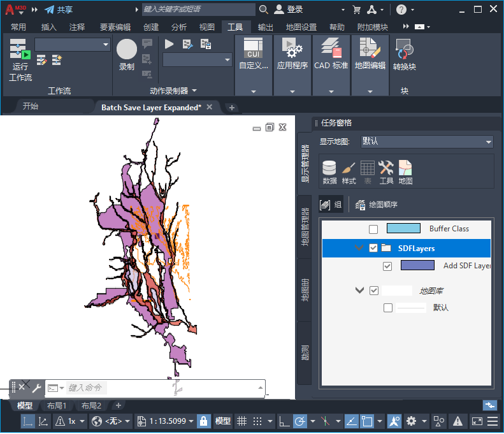Screen dimensions: 504x434
Task: Click the Share button
Action: click(59, 10)
